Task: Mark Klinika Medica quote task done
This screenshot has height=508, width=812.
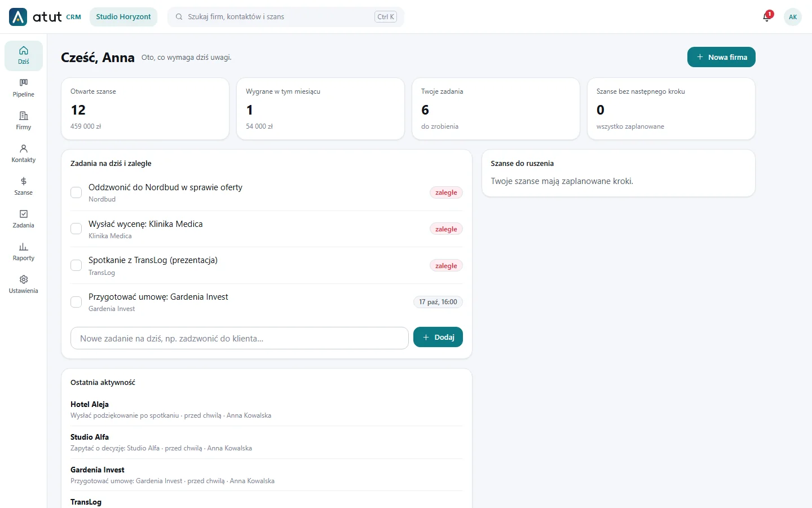Action: 76,229
